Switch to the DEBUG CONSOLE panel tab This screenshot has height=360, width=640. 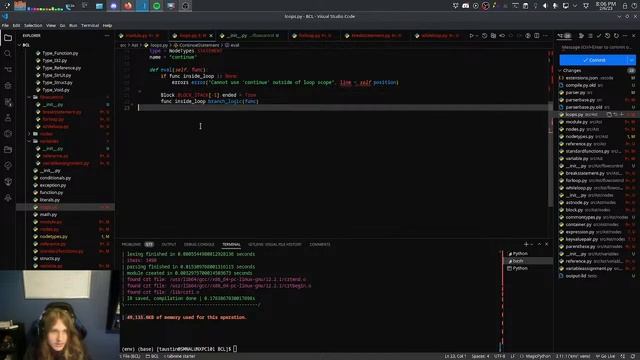pyautogui.click(x=199, y=244)
